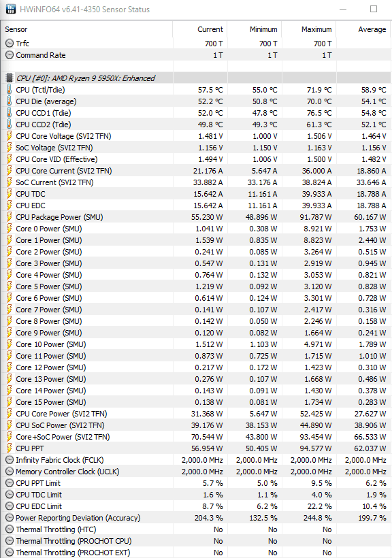The width and height of the screenshot is (392, 558).
Task: Click the lightning icon beside CPU PPT
Action: pyautogui.click(x=10, y=448)
